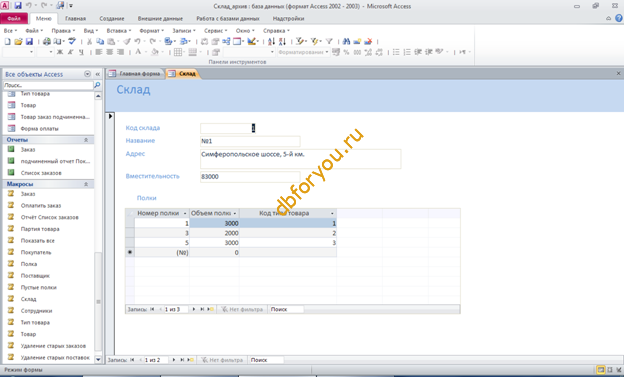Click the Save icon in the menu toolbar

(x=29, y=41)
